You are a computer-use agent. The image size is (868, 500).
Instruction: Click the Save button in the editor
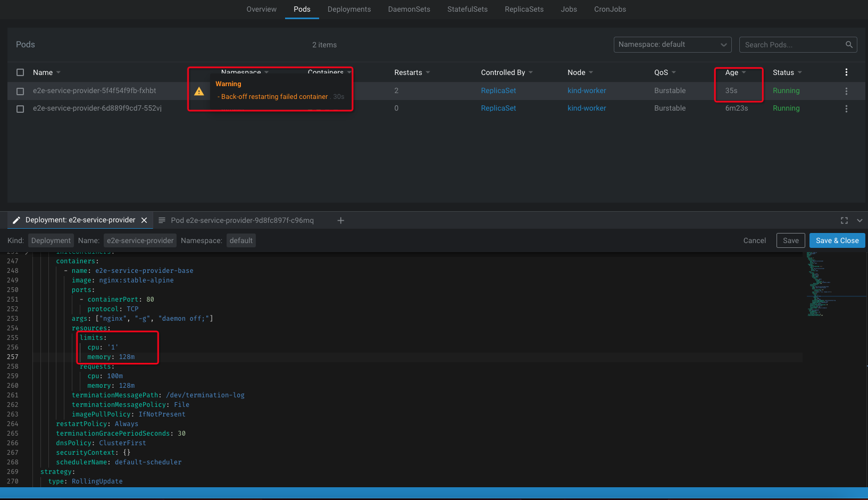click(791, 240)
